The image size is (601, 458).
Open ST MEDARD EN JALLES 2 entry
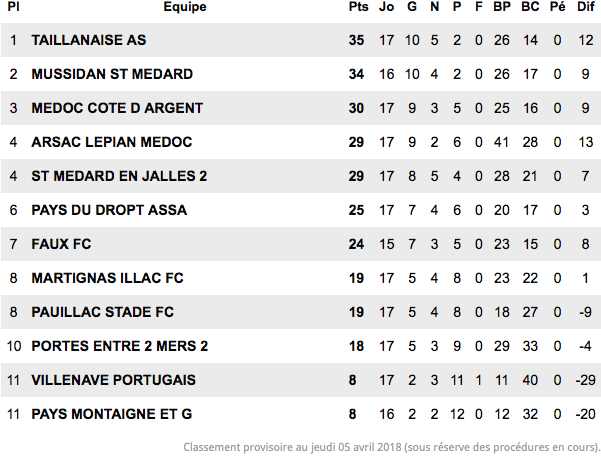(119, 176)
